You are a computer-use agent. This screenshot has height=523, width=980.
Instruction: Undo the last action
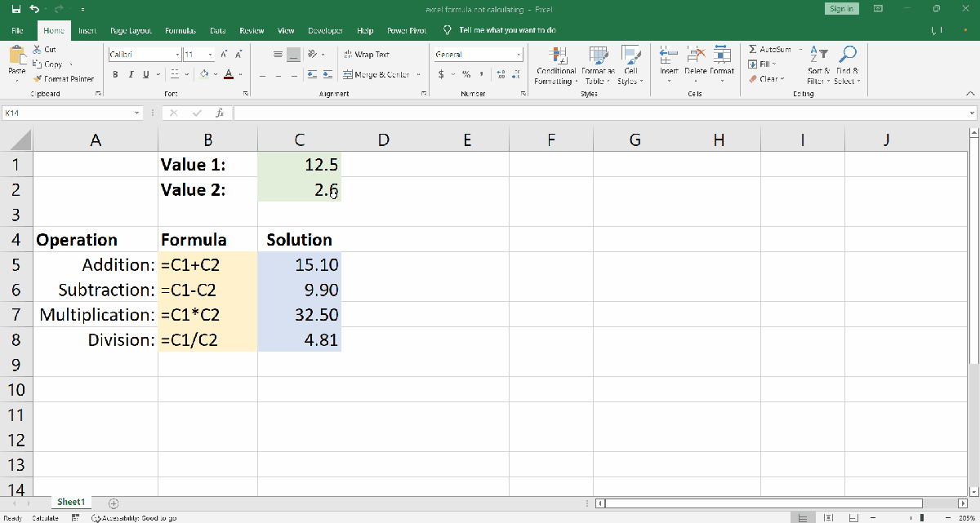click(x=33, y=9)
